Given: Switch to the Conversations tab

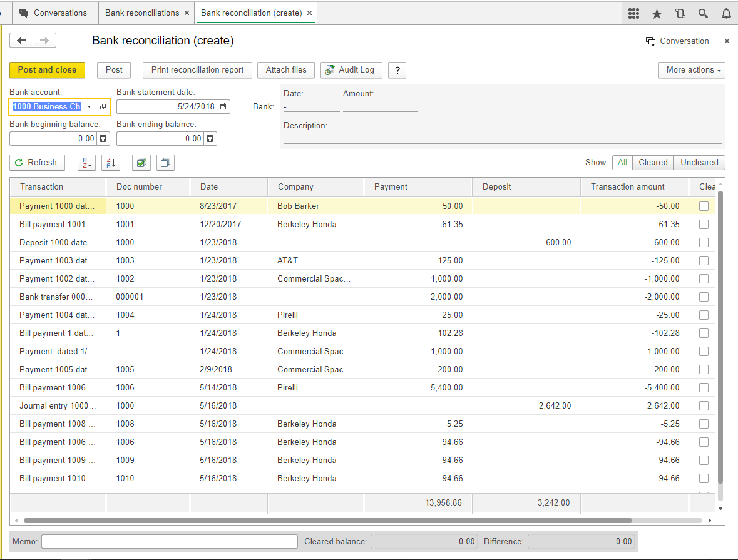Looking at the screenshot, I should (59, 13).
